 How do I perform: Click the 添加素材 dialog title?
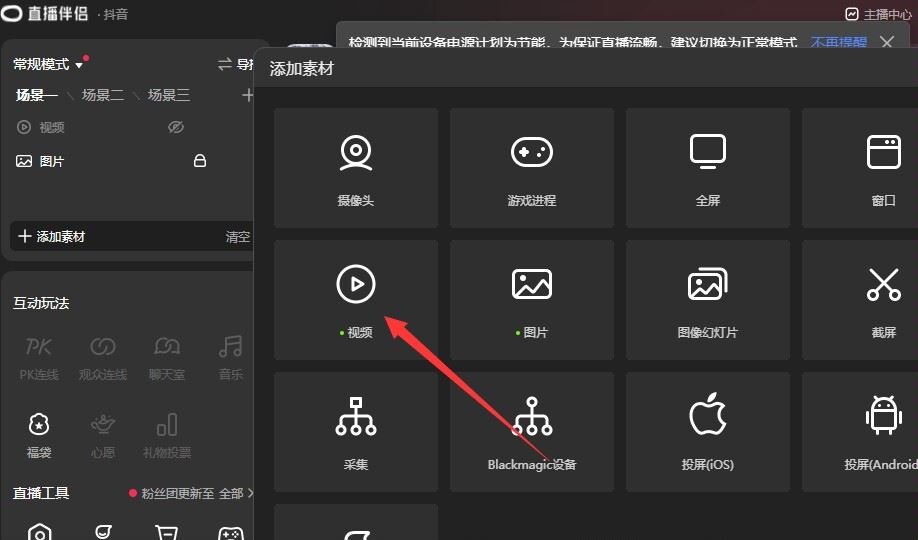pos(301,69)
